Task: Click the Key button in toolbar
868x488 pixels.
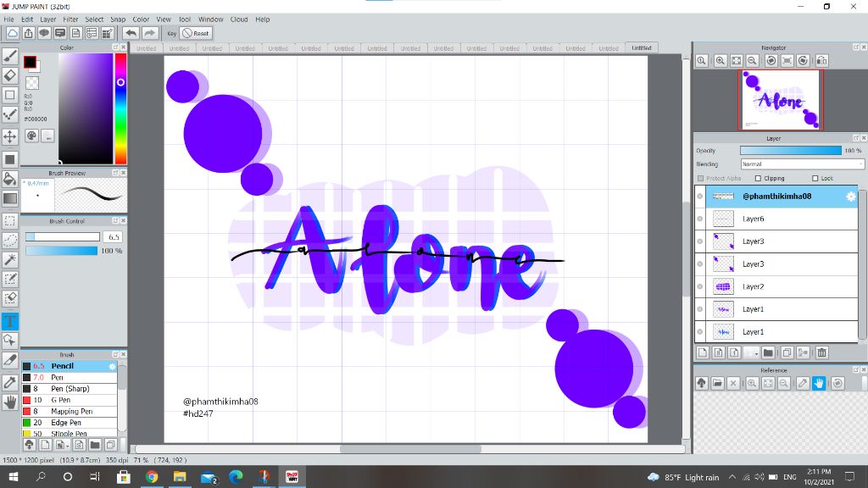Action: (171, 33)
